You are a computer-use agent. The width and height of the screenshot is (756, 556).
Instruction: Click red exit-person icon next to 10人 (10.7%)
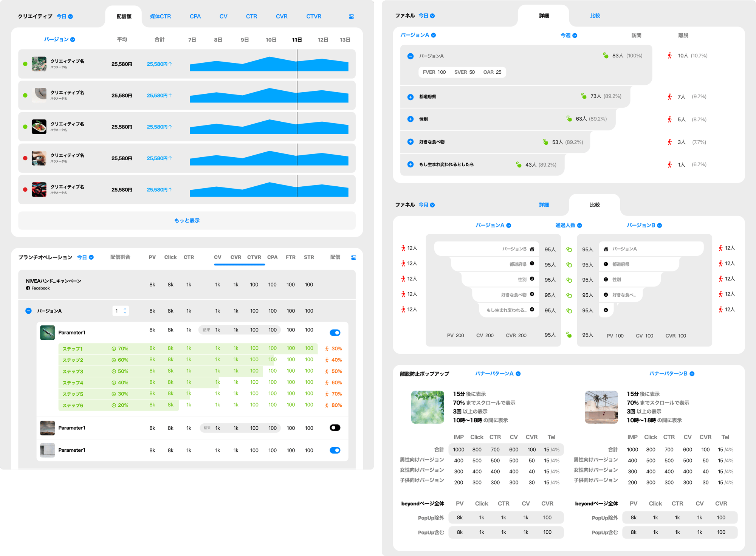[x=669, y=56]
